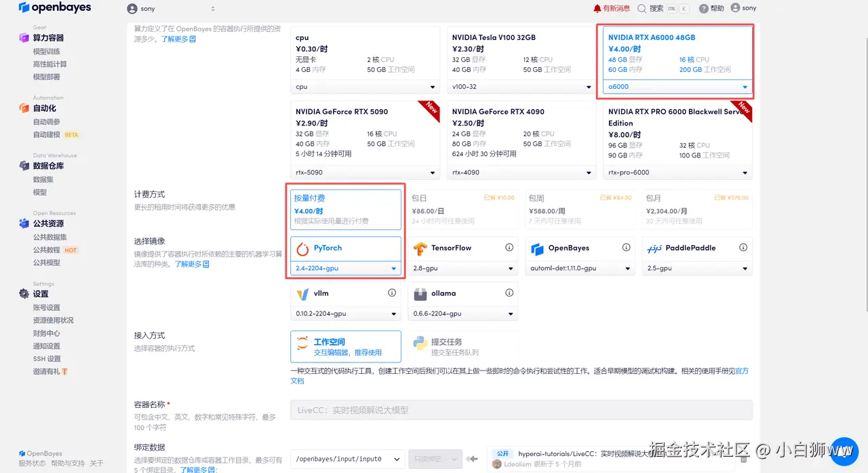Click the vllm logo icon

pyautogui.click(x=302, y=294)
